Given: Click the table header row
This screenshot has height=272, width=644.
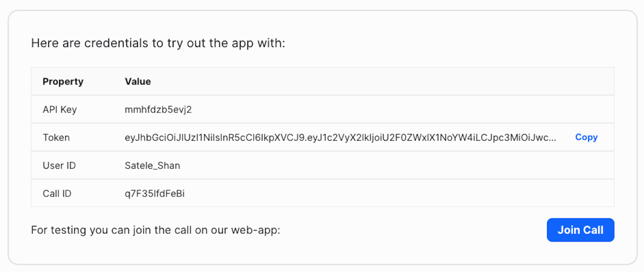Looking at the screenshot, I should point(322,81).
